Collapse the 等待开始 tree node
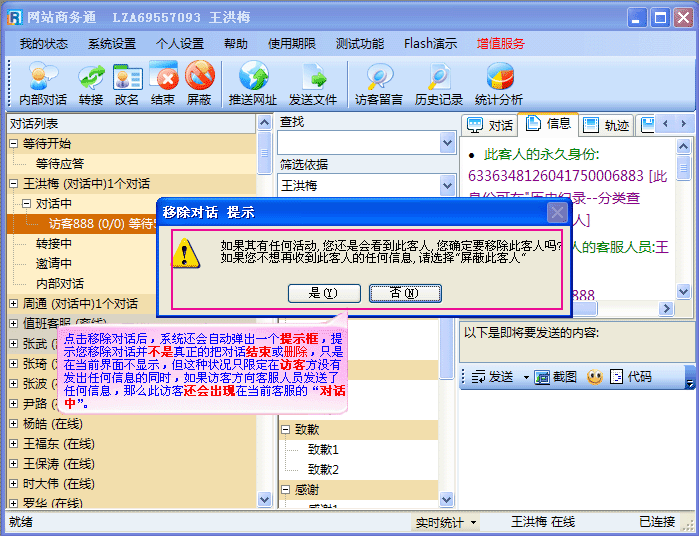This screenshot has width=699, height=536. coord(14,144)
